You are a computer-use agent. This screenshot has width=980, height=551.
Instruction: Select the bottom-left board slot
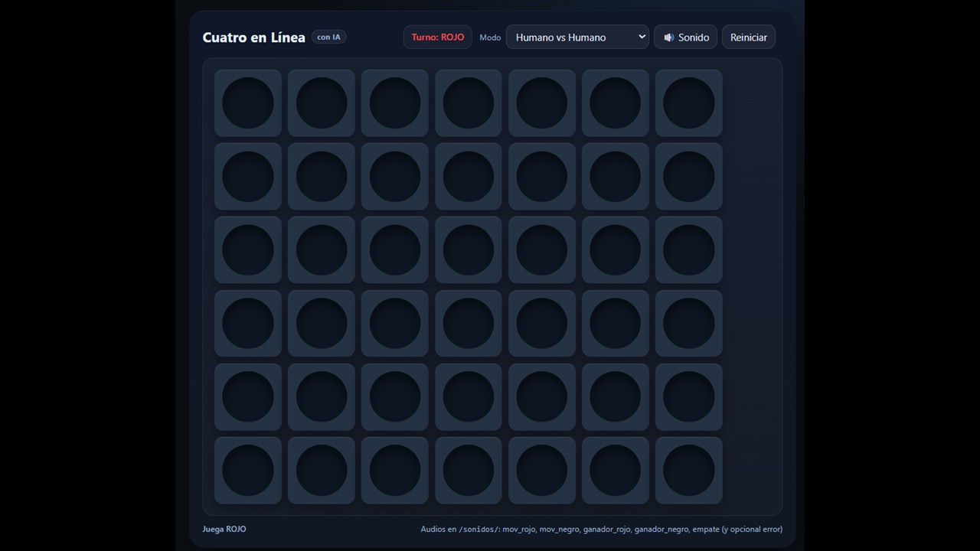click(248, 470)
